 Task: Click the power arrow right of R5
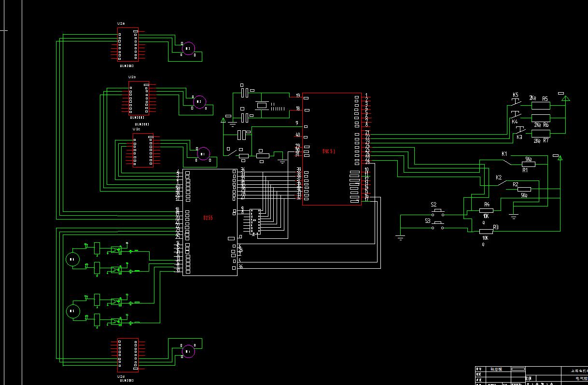click(x=565, y=98)
